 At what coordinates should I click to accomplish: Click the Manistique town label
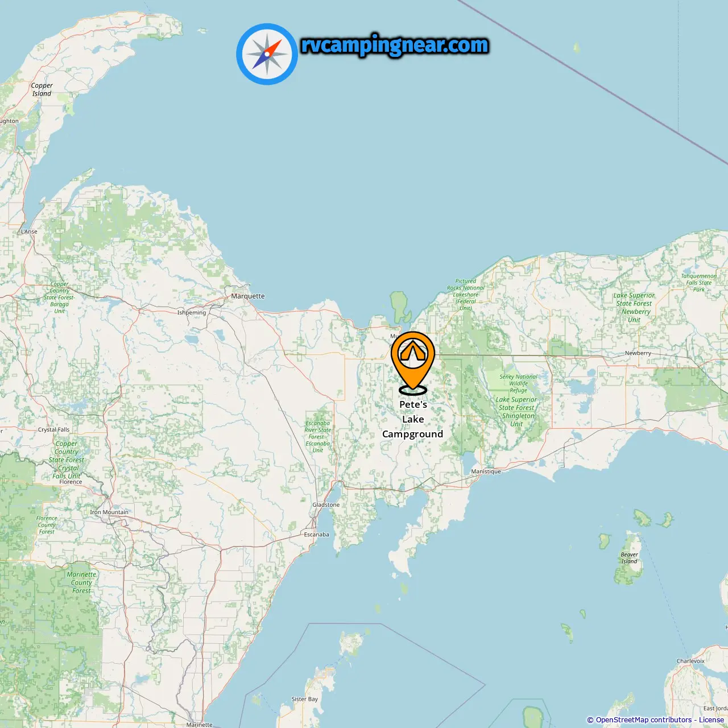tap(486, 471)
